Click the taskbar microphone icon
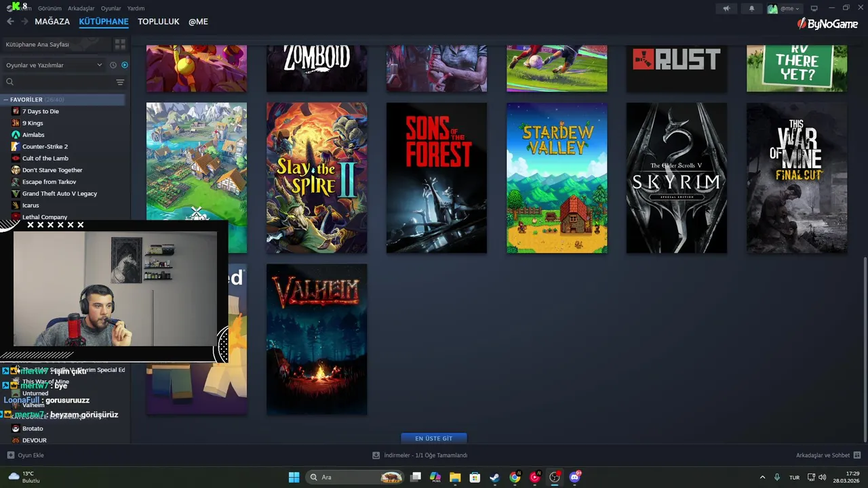 777,477
